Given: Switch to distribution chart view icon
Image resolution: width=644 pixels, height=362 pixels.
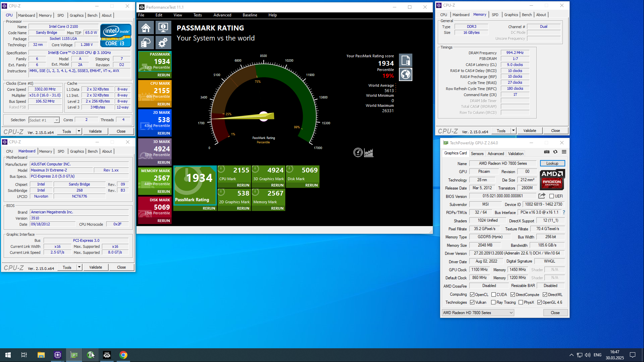Looking at the screenshot, I should point(369,152).
